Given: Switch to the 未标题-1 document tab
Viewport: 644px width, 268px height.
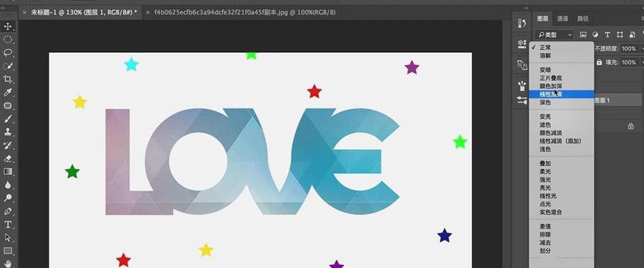Looking at the screenshot, I should [x=84, y=12].
